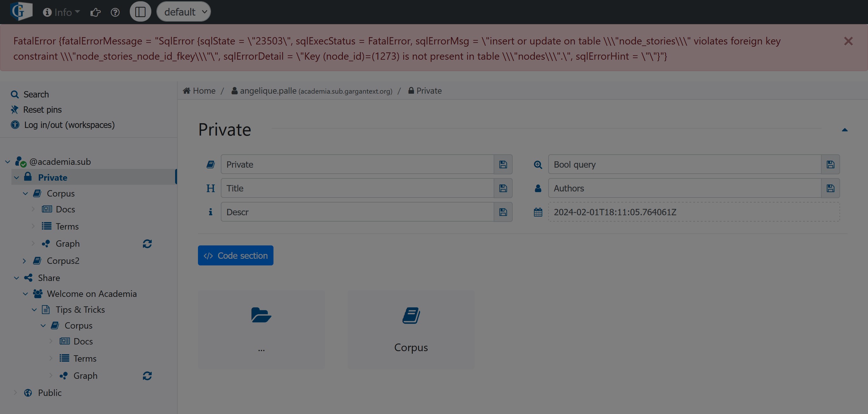Save the Descr field
The height and width of the screenshot is (414, 868).
click(503, 212)
